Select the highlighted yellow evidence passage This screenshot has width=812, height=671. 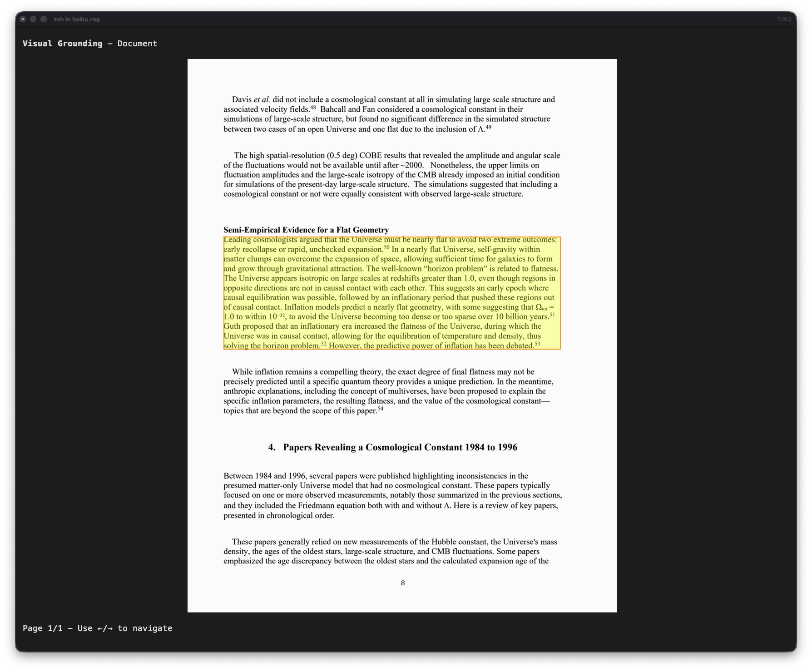(391, 293)
